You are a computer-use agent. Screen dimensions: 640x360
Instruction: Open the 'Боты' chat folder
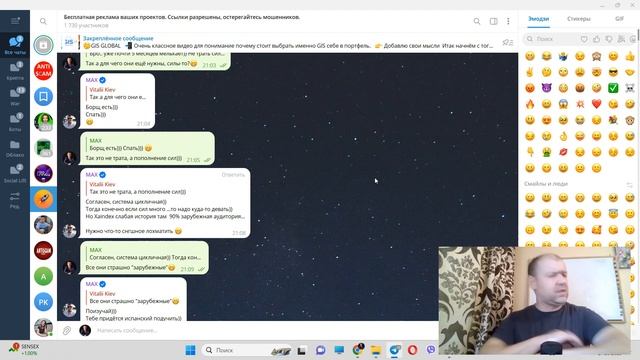point(15,122)
